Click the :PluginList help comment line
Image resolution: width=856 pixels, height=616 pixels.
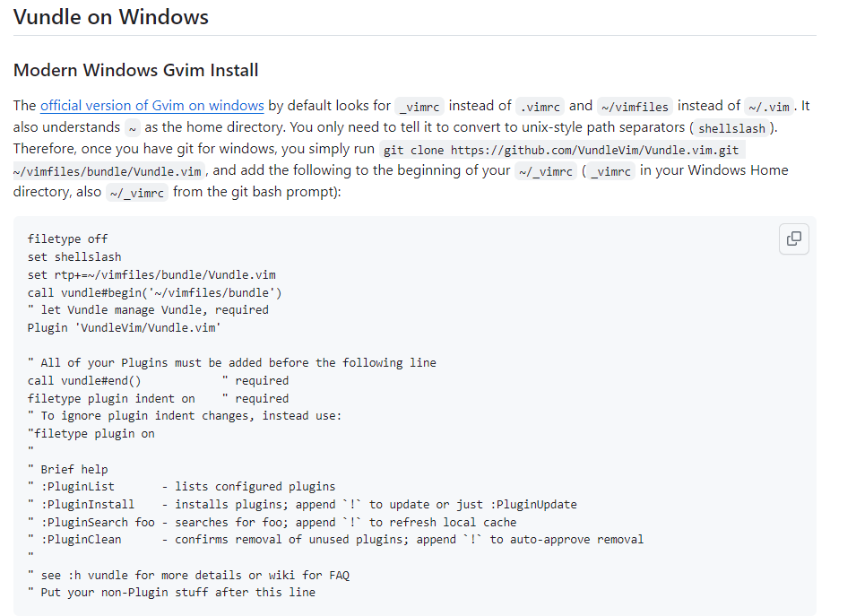pos(181,487)
